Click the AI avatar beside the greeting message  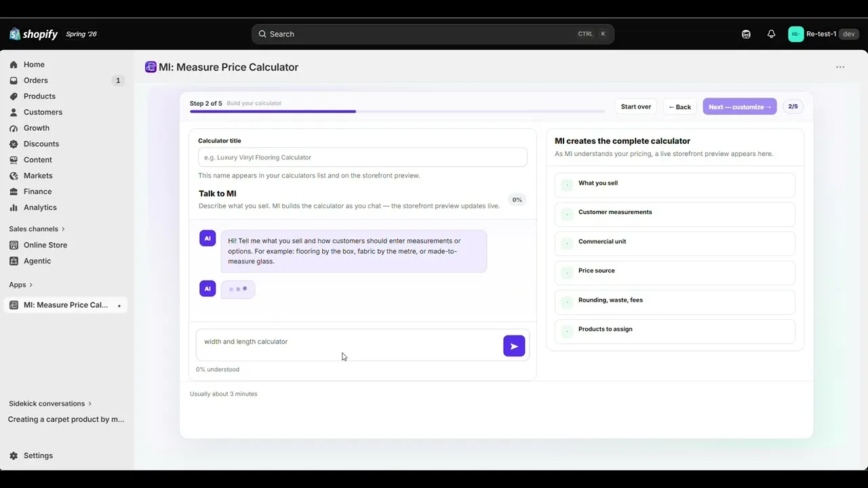click(x=208, y=239)
